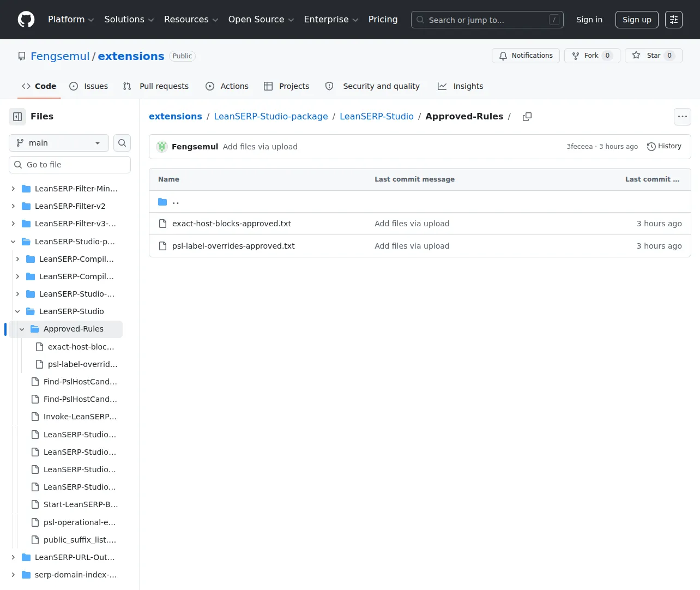Fork the extensions repository
This screenshot has height=590, width=700.
point(592,56)
